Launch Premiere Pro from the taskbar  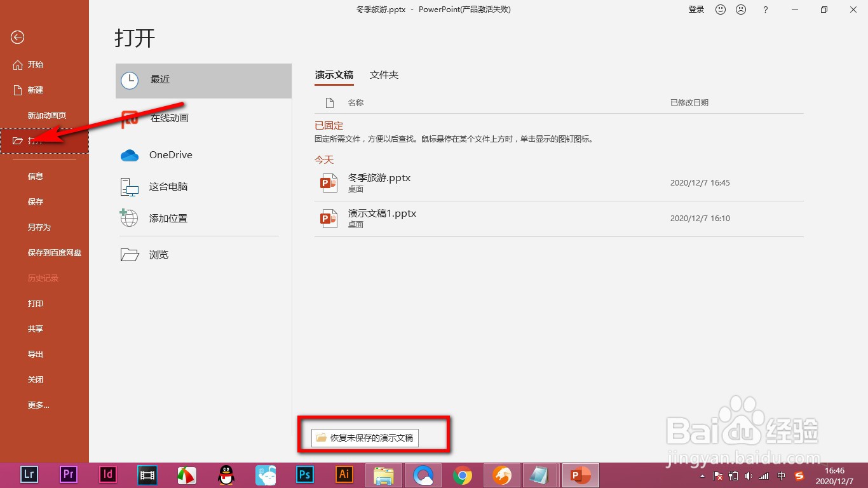coord(69,475)
